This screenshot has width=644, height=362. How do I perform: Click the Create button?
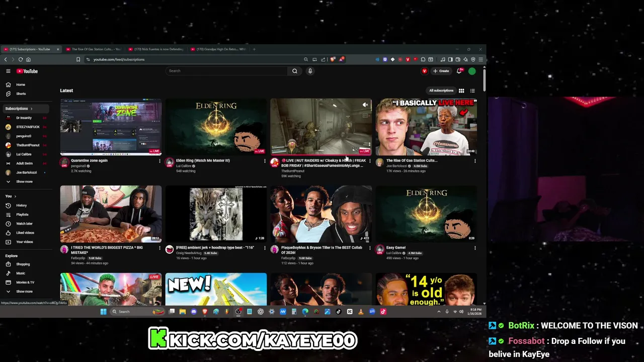click(441, 71)
